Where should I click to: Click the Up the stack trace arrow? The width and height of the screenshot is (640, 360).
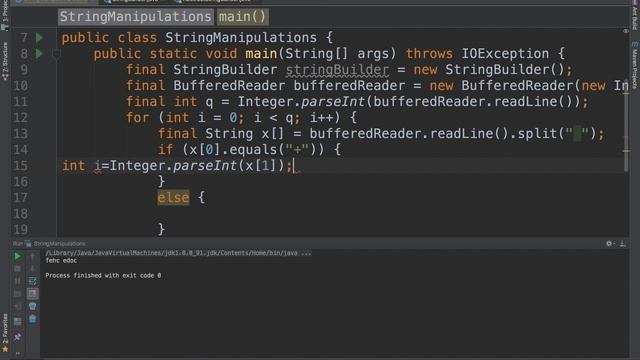pos(33,256)
